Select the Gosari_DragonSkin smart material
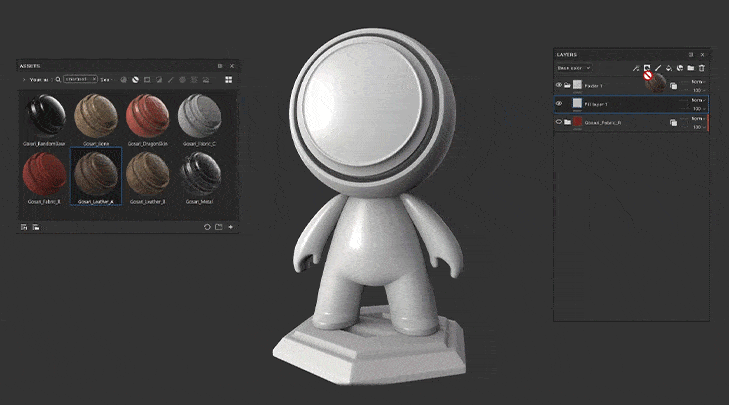Screen dimensions: 729x405 pos(148,115)
